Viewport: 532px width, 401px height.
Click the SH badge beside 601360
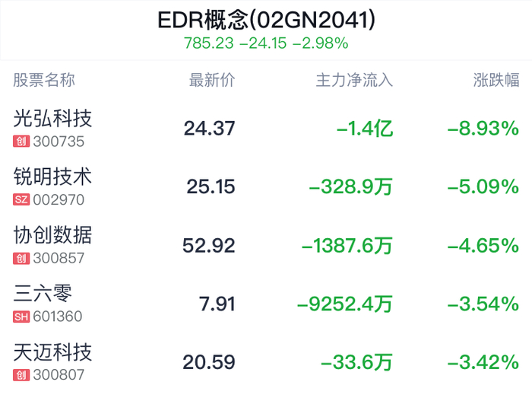pyautogui.click(x=22, y=317)
